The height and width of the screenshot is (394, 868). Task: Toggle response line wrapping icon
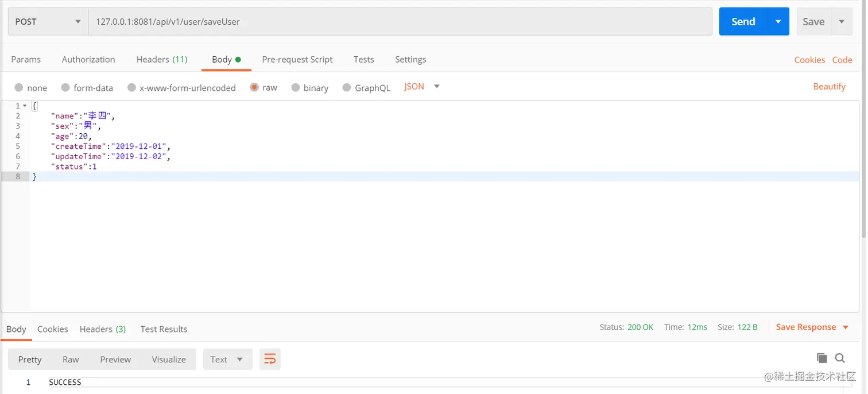[x=270, y=359]
